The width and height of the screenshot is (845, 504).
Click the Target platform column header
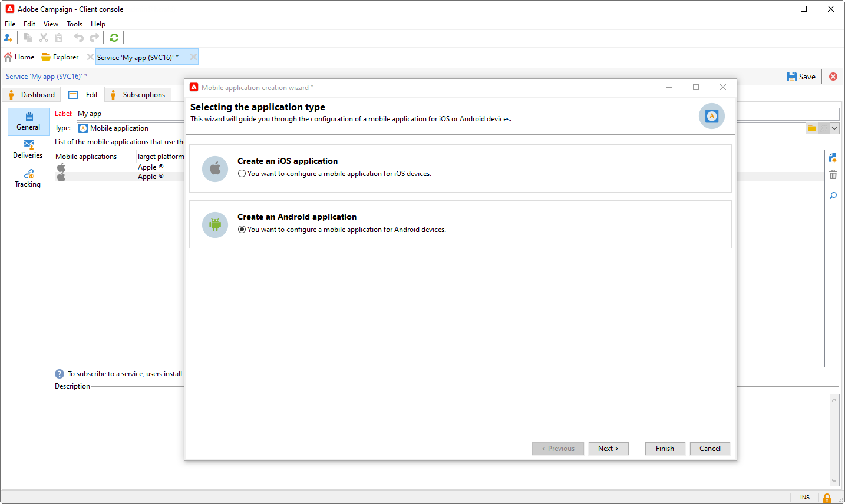tap(160, 157)
